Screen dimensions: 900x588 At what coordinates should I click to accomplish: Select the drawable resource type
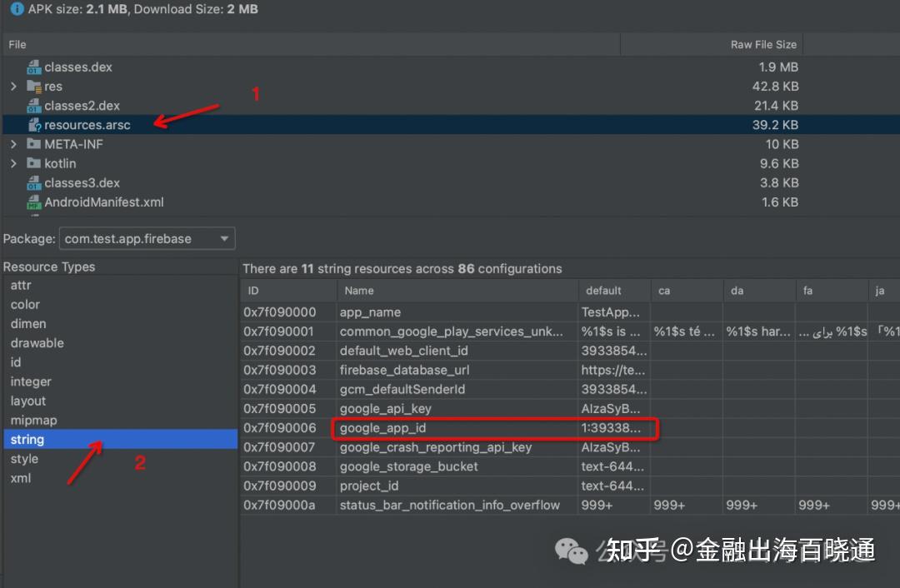(37, 342)
